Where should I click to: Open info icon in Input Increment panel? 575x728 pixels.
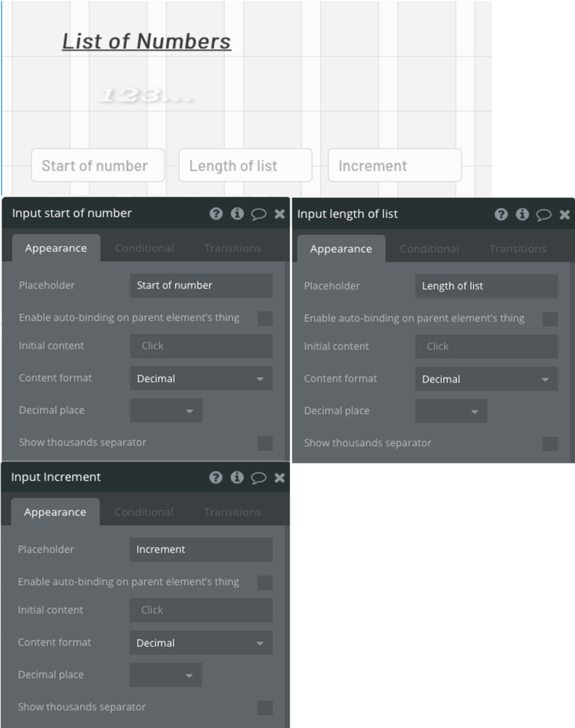pyautogui.click(x=237, y=477)
